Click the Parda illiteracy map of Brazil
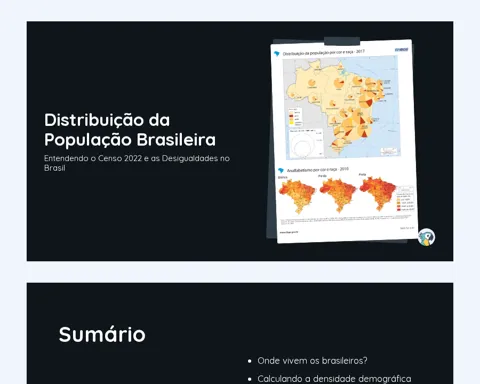480x384 pixels. coord(337,195)
